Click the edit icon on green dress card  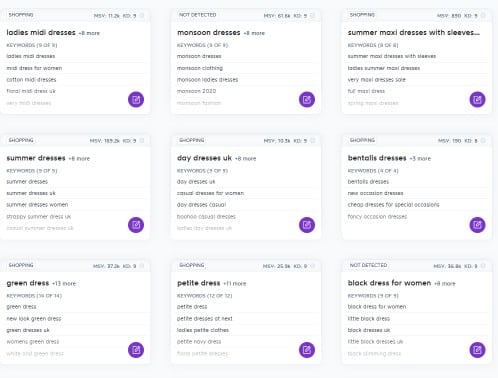click(x=136, y=350)
